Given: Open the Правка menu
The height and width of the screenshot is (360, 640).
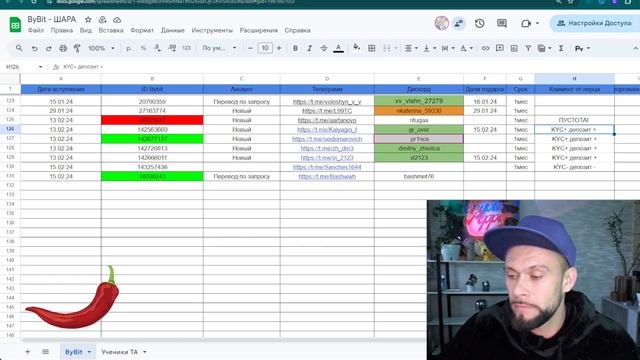Looking at the screenshot, I should pyautogui.click(x=62, y=30).
